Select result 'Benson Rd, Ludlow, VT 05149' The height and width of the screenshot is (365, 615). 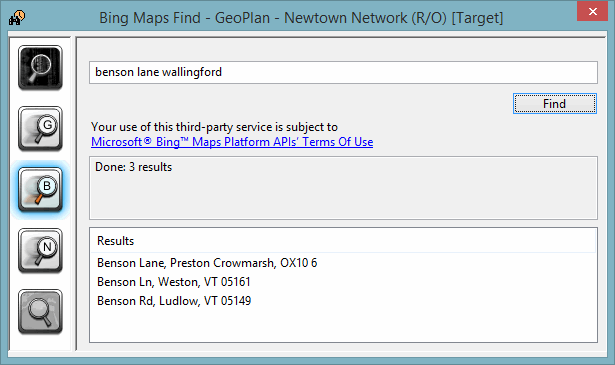pos(174,301)
